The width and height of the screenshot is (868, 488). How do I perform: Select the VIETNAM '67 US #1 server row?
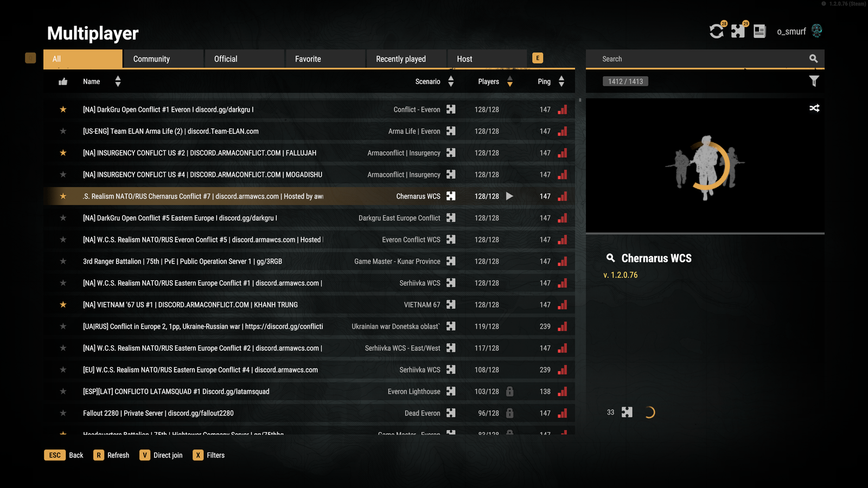pos(309,305)
